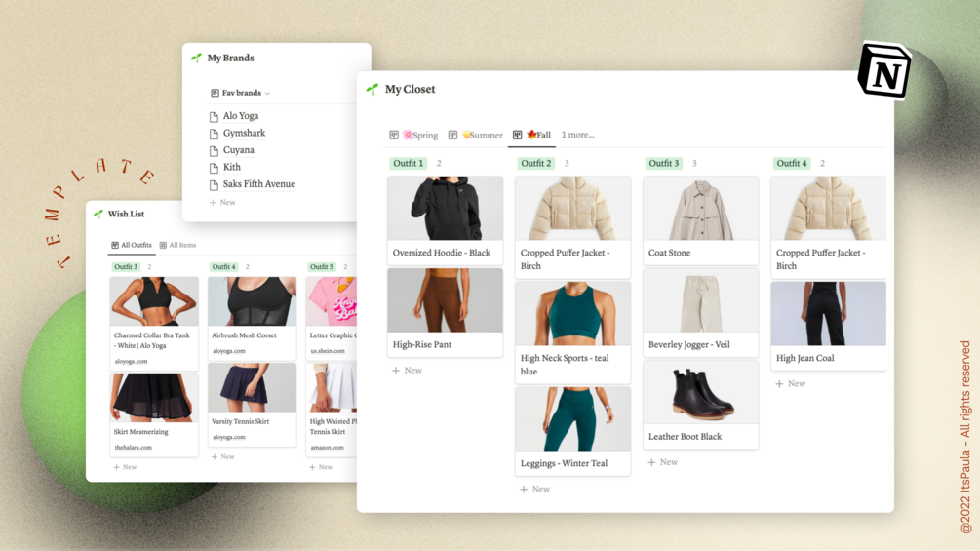Viewport: 980px width, 551px height.
Task: Click the board icon of the Summer view
Action: 452,135
